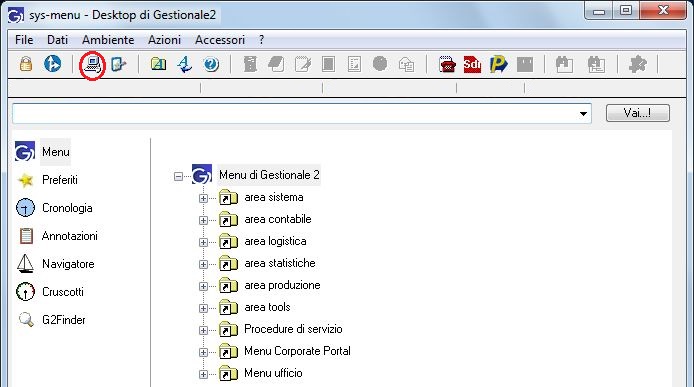Screen dimensions: 694x387
Task: Select the area produzione tree item
Action: point(282,285)
